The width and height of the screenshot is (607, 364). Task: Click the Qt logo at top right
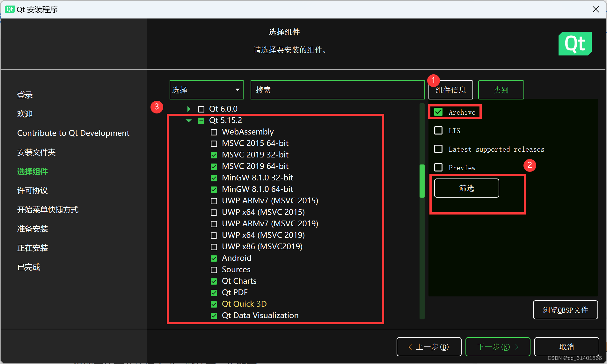pyautogui.click(x=575, y=44)
